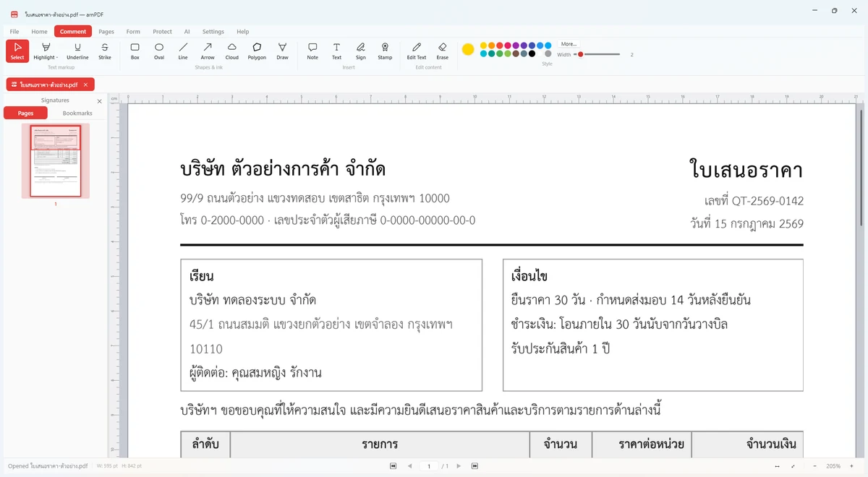Click the จำนวนเงิน table column header
This screenshot has height=477, width=868.
pyautogui.click(x=771, y=444)
